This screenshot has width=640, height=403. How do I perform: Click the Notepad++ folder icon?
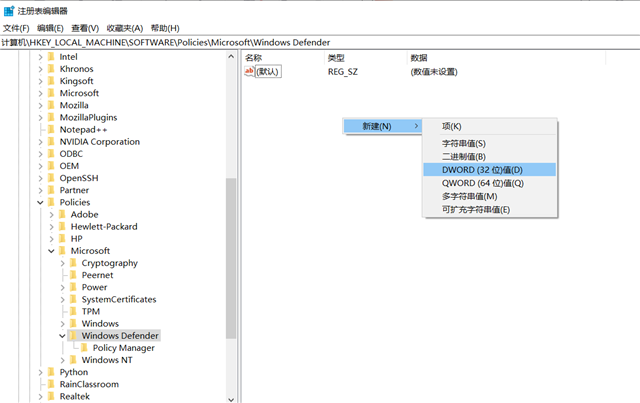(x=50, y=130)
